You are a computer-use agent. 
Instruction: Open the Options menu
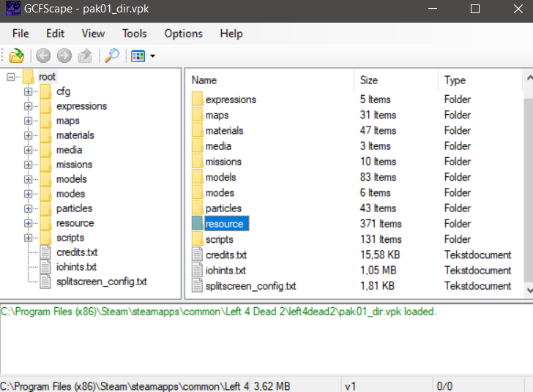tap(183, 34)
